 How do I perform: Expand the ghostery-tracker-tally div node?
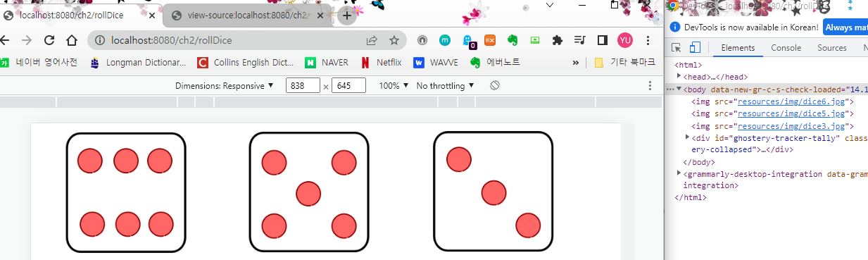pyautogui.click(x=687, y=137)
